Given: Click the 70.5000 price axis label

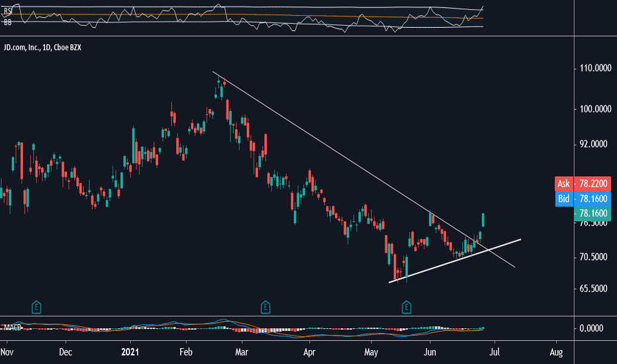Looking at the screenshot, I should [x=593, y=257].
